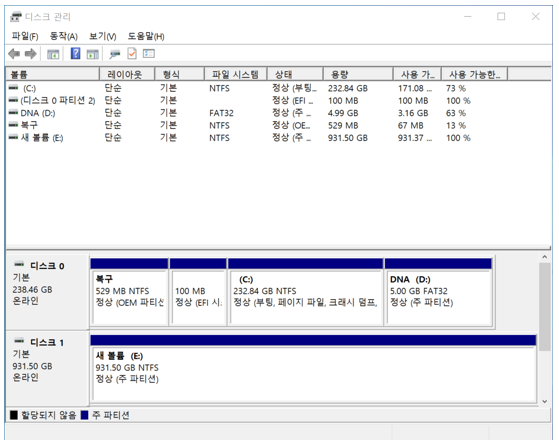Click the 디스크 0 disk icon
559x445 pixels.
tap(19, 264)
